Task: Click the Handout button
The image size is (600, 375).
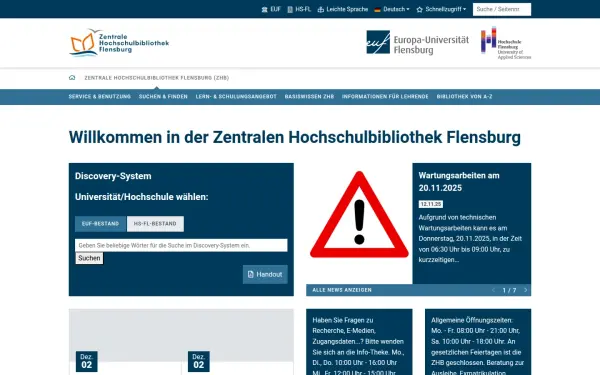Action: click(265, 274)
